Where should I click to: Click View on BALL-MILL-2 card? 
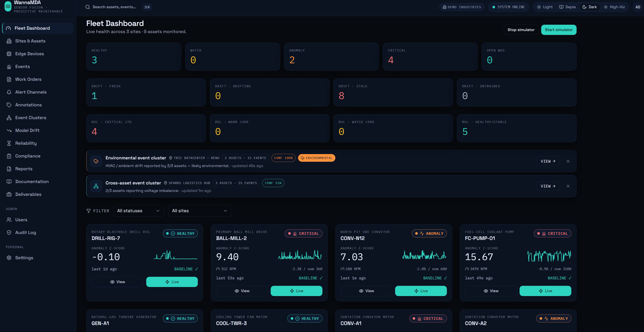point(242,291)
